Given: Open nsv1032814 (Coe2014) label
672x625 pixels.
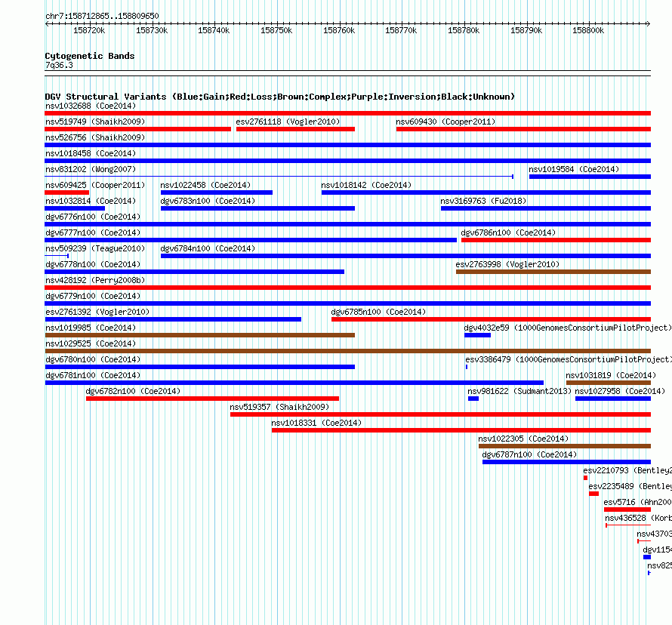Looking at the screenshot, I should tap(91, 201).
